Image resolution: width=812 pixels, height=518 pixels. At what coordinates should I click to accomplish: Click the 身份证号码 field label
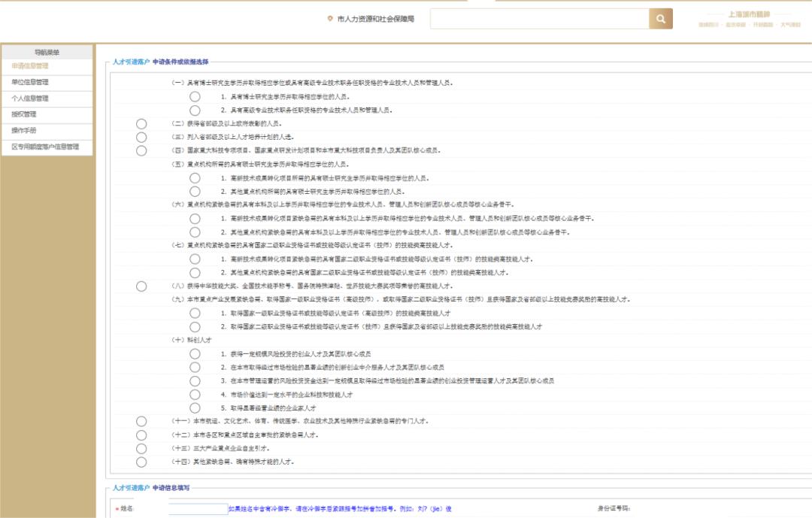(614, 509)
